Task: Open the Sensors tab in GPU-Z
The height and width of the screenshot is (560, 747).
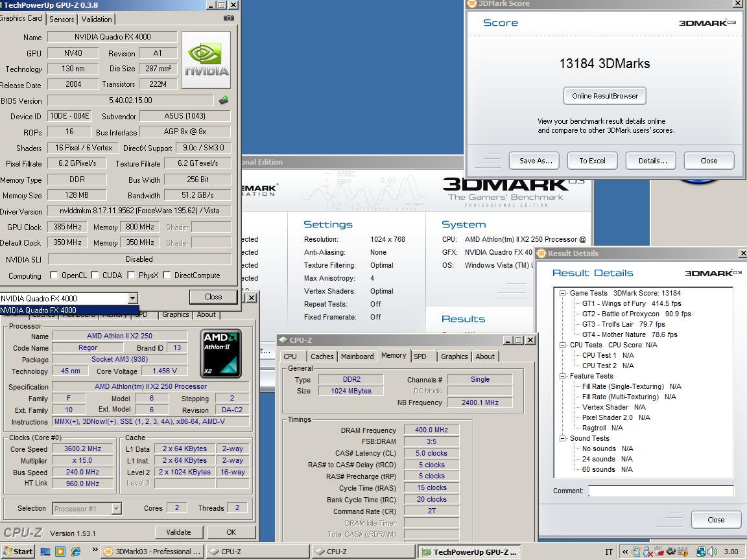Action: [x=62, y=19]
